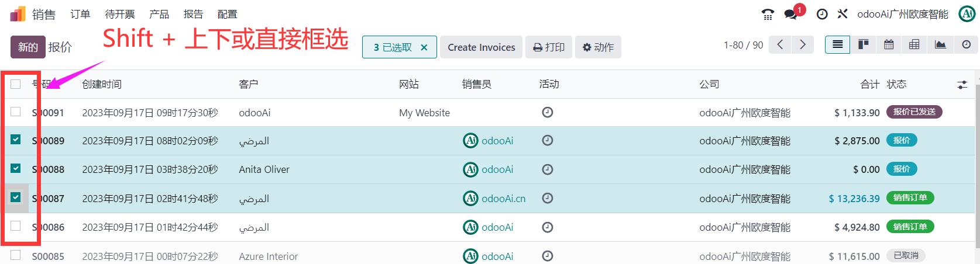
Task: Check the S00091 row checkbox
Action: click(16, 112)
